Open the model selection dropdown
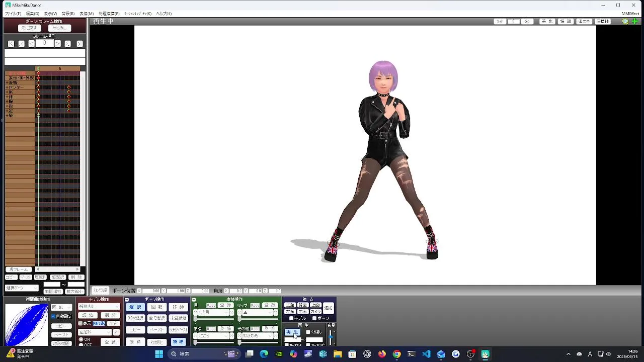This screenshot has height=362, width=644. coord(99,307)
